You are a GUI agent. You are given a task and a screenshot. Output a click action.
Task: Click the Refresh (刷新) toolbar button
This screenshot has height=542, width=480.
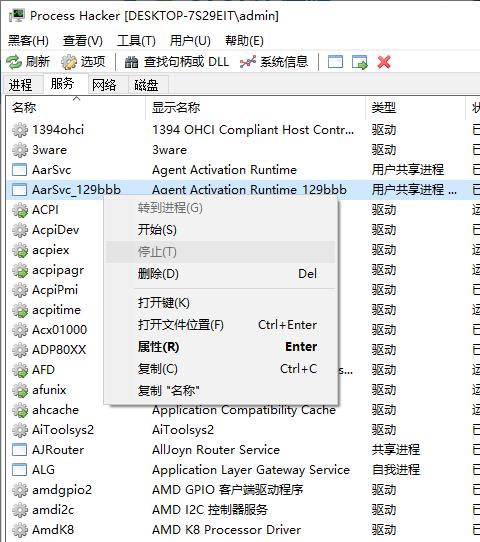[x=28, y=62]
